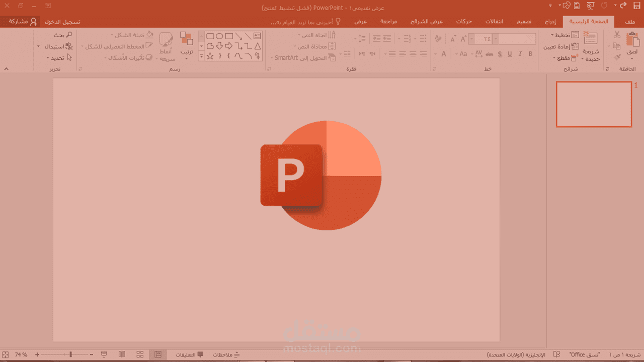Open the Change Case Aa dropdown
The width and height of the screenshot is (644, 362).
pyautogui.click(x=464, y=54)
